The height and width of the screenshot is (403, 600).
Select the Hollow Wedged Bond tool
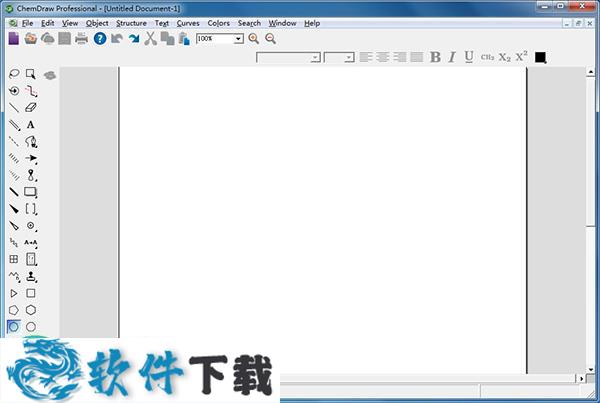coord(14,225)
